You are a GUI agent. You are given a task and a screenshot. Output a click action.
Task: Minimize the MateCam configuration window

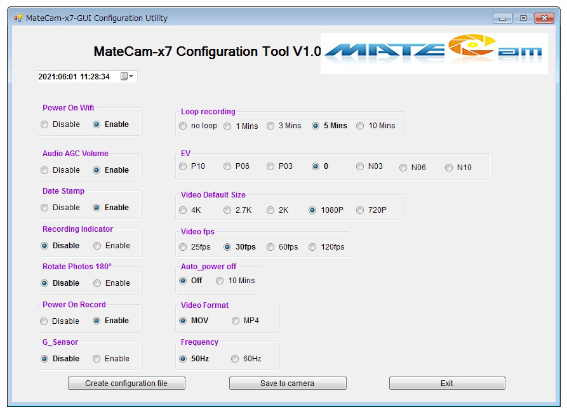click(x=502, y=18)
